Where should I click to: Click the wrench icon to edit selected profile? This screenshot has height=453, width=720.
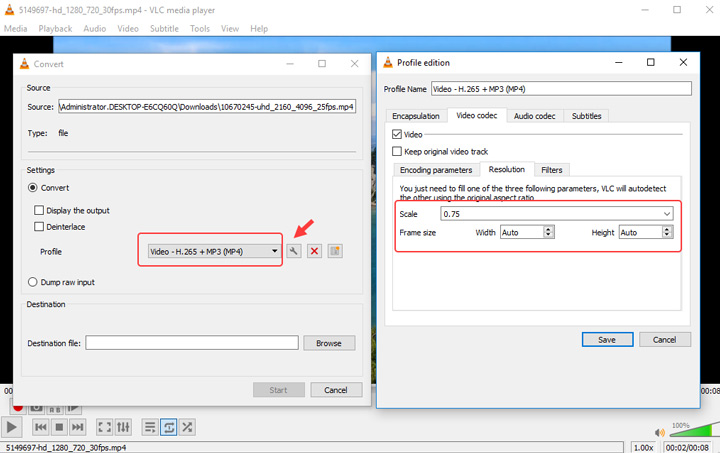294,251
